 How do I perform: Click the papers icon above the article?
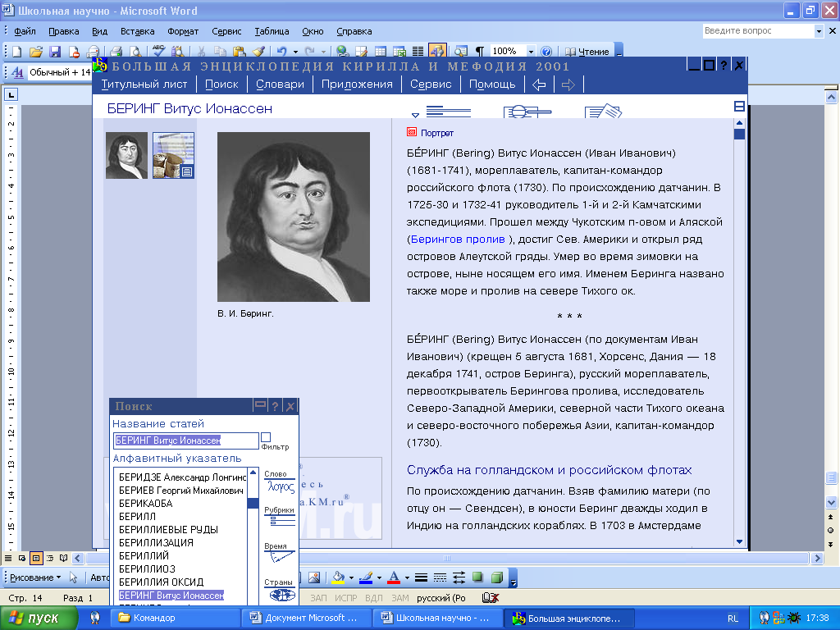coord(603,111)
